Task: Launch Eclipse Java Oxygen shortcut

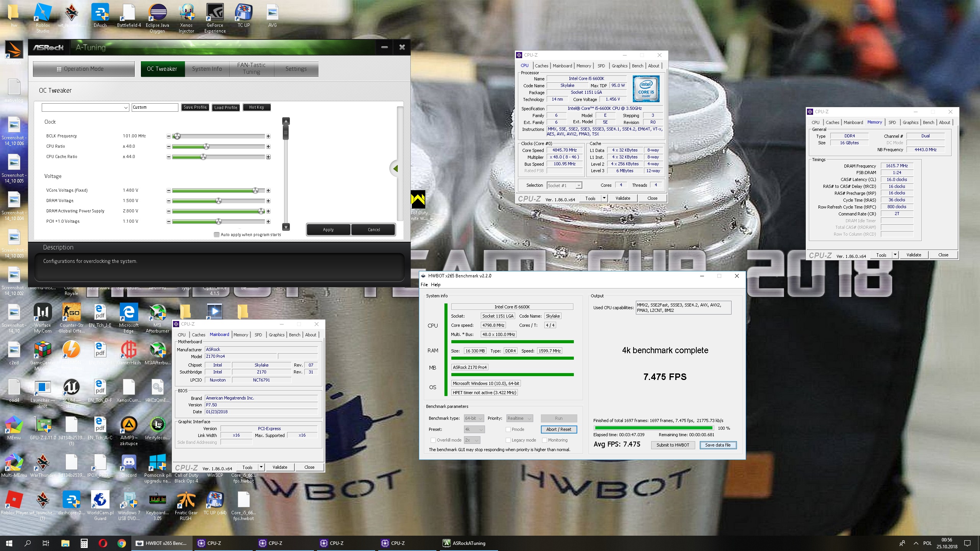Action: [157, 18]
